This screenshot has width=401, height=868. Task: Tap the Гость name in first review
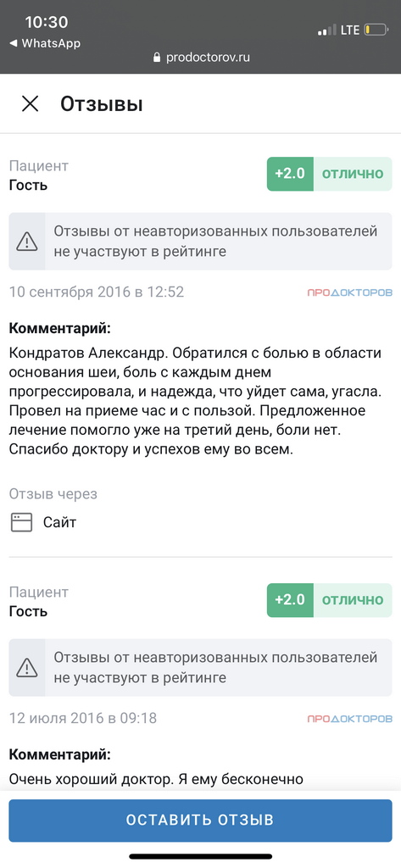28,185
